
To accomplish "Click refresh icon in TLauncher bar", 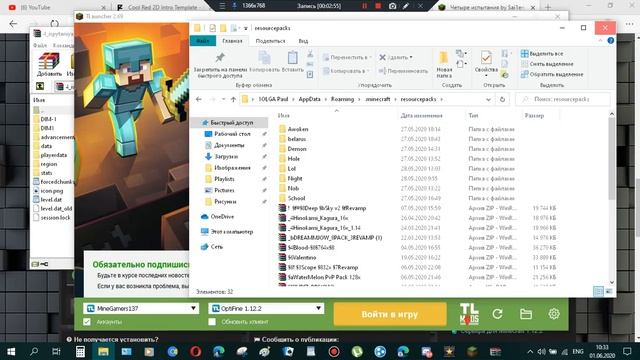I will (x=497, y=314).
